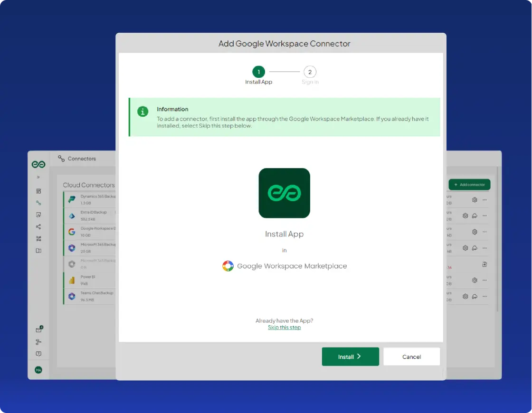
Task: Open the book-shaped icon in the sidebar
Action: 38,251
